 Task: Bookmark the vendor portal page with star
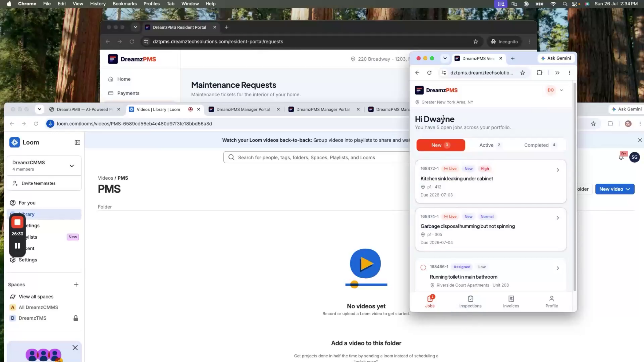522,73
